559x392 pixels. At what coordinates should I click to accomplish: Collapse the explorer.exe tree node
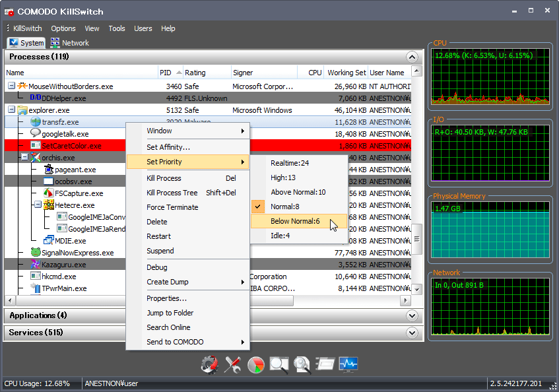point(11,110)
